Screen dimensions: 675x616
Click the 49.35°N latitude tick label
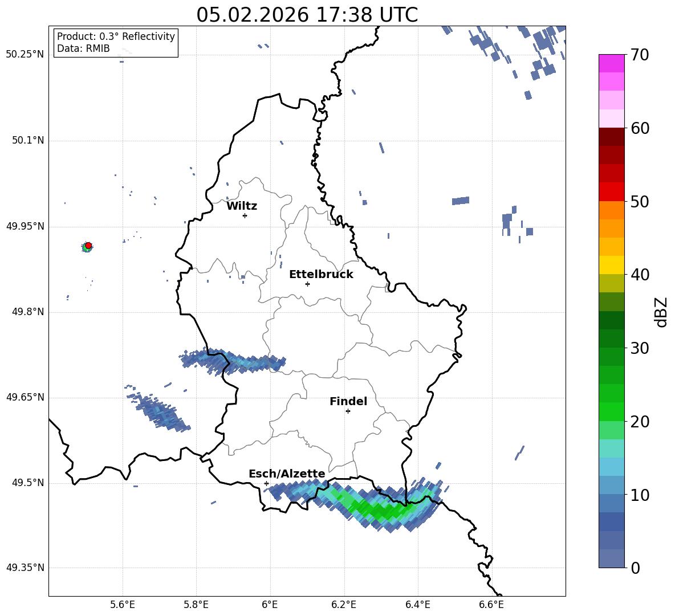pyautogui.click(x=25, y=568)
